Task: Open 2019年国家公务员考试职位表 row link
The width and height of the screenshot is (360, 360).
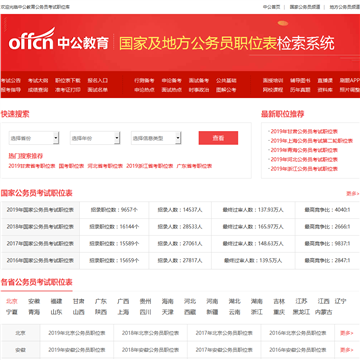Action: [x=40, y=210]
